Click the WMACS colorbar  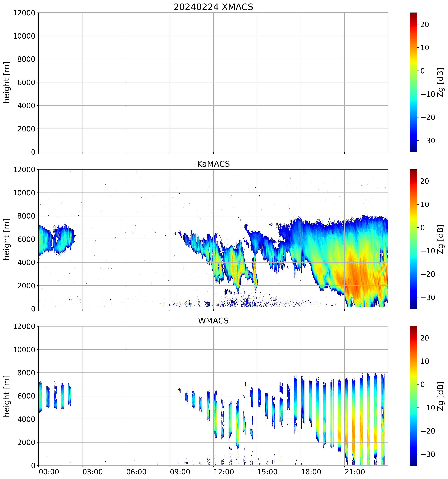pyautogui.click(x=413, y=396)
